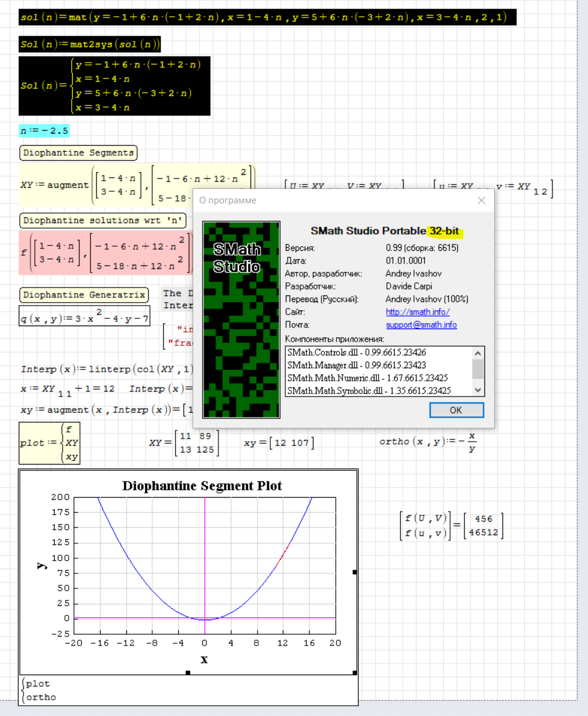Screen dimensions: 588x716
Task: Click the 'Diophantine Generatrix' text label
Action: coord(84,295)
